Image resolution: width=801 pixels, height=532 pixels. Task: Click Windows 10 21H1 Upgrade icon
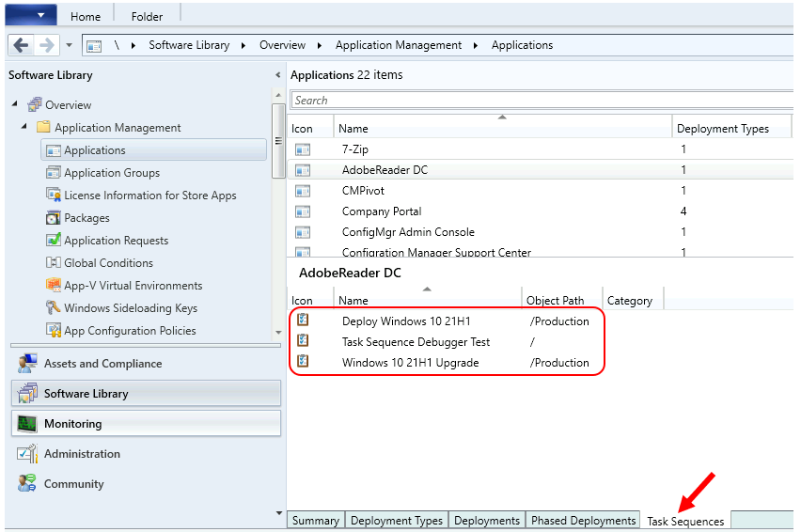click(303, 362)
